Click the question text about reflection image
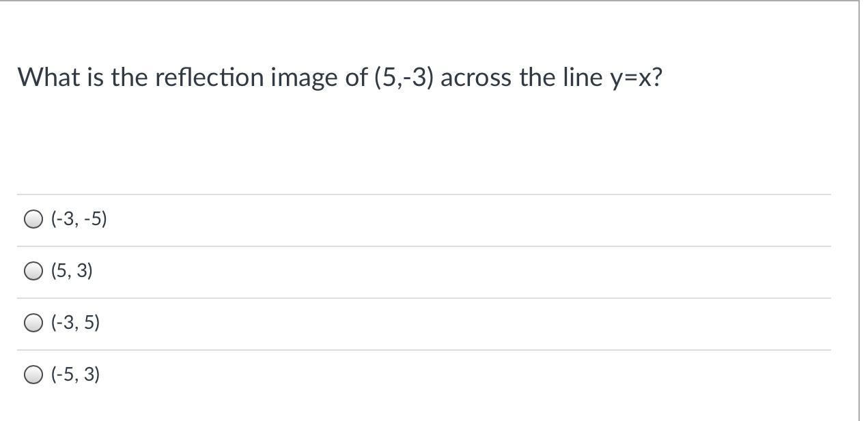Screen dimensions: 868x421 tap(339, 78)
